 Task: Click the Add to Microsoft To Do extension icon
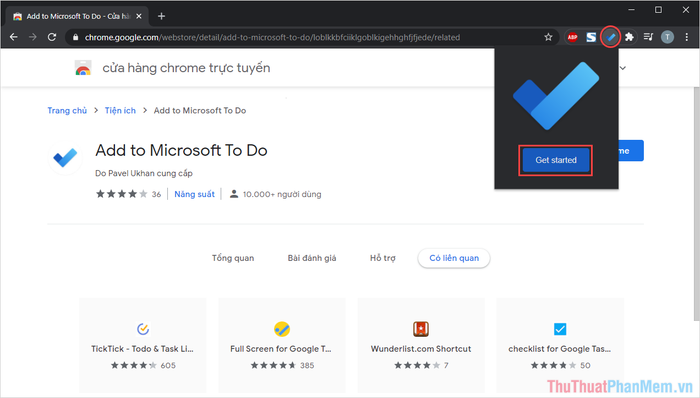tap(65, 158)
